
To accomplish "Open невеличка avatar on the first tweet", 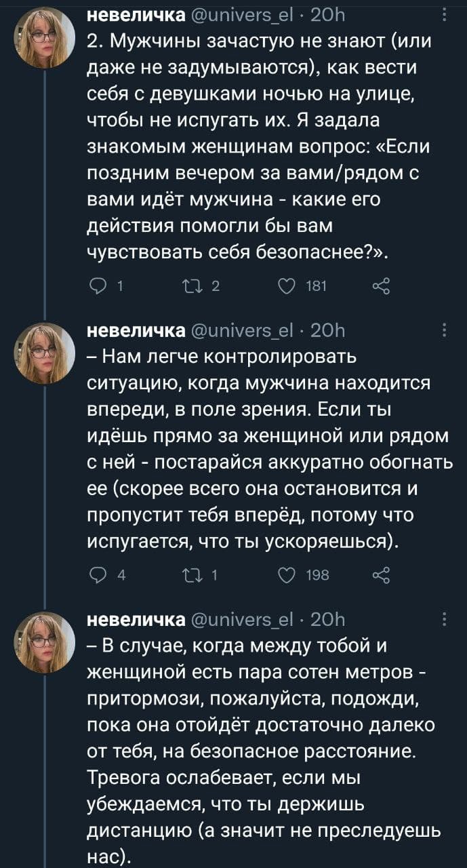I will 45,37.
